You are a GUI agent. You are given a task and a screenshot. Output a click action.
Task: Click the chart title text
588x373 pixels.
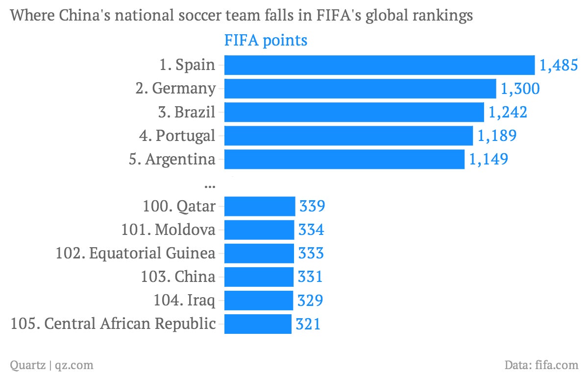[242, 16]
